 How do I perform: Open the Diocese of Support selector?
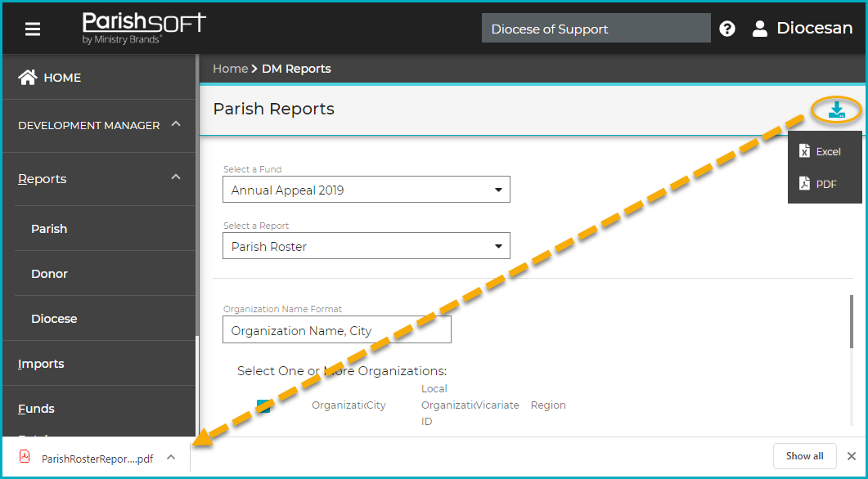coord(596,29)
